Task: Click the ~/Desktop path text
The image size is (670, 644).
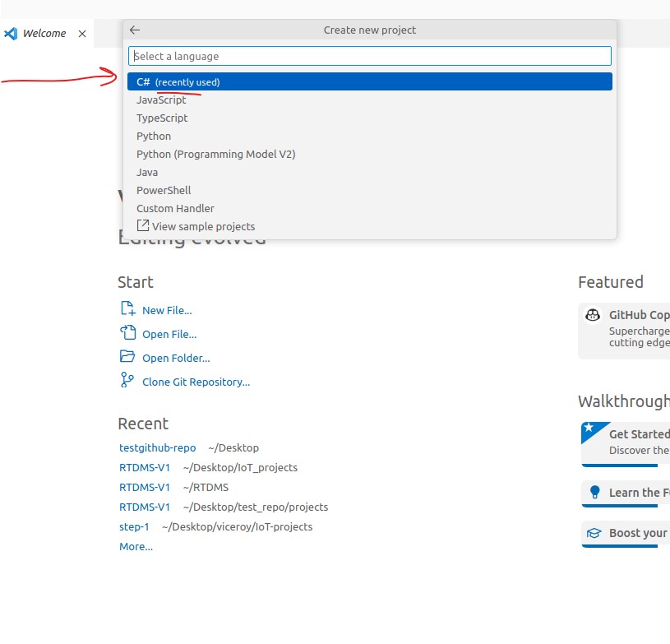Action: (x=233, y=447)
